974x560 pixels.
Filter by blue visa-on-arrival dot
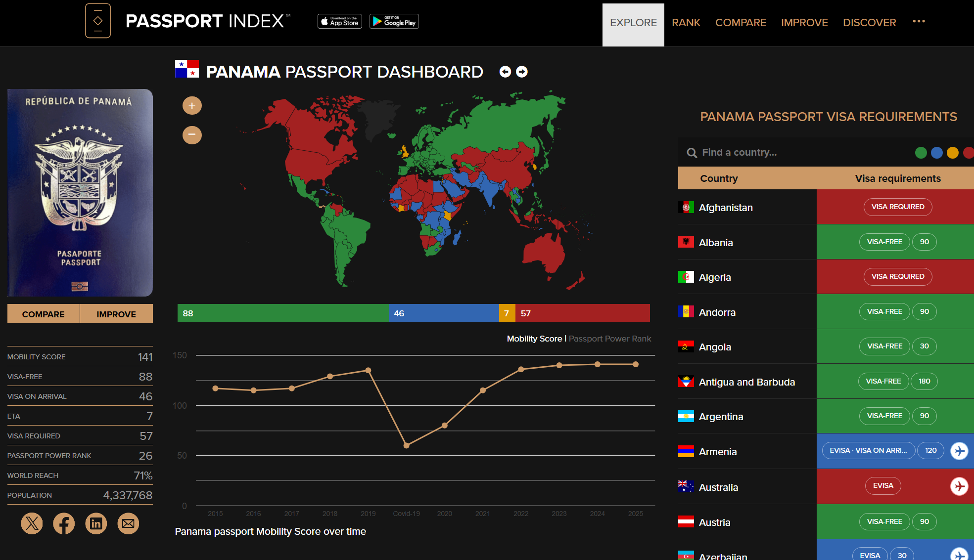click(x=937, y=153)
